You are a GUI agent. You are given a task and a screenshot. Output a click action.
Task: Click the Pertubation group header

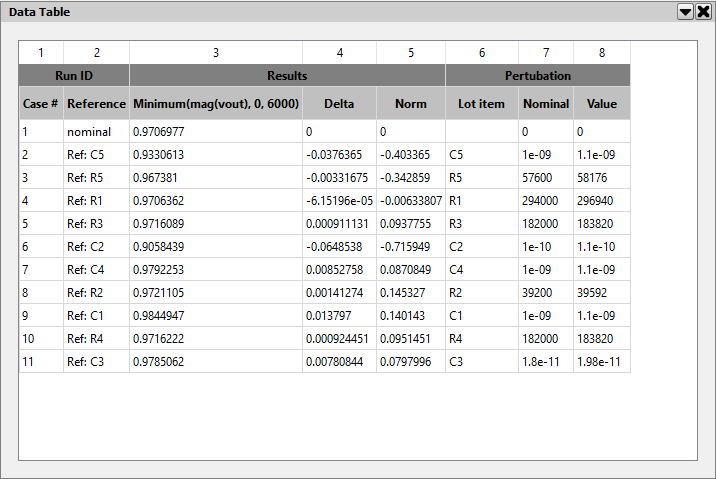tap(538, 75)
